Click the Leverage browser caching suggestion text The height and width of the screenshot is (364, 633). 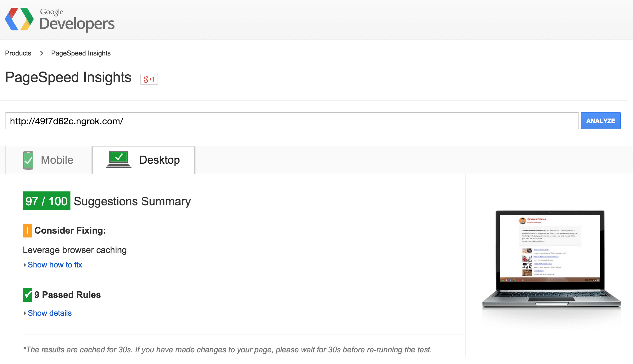(x=75, y=250)
